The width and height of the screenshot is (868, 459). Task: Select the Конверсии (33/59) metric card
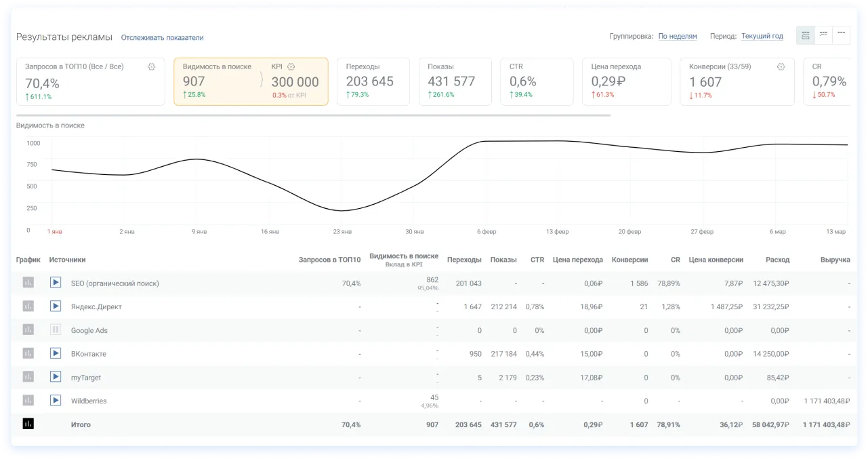[737, 81]
